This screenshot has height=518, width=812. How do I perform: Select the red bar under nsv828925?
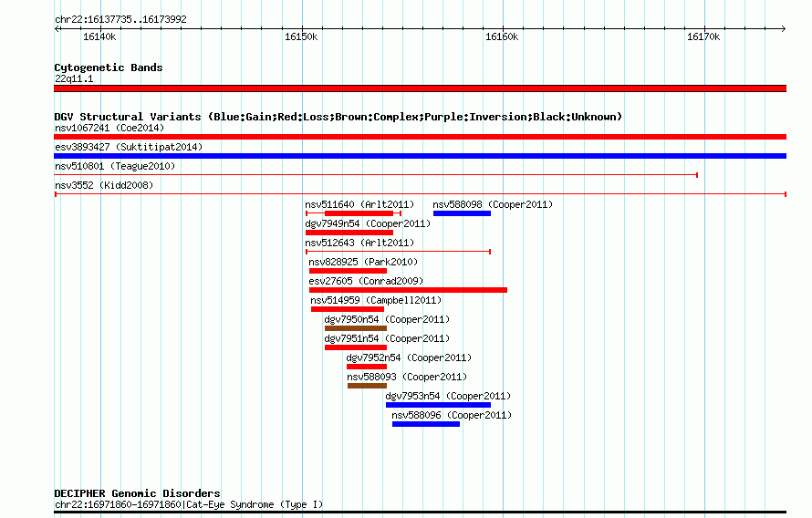click(x=348, y=271)
